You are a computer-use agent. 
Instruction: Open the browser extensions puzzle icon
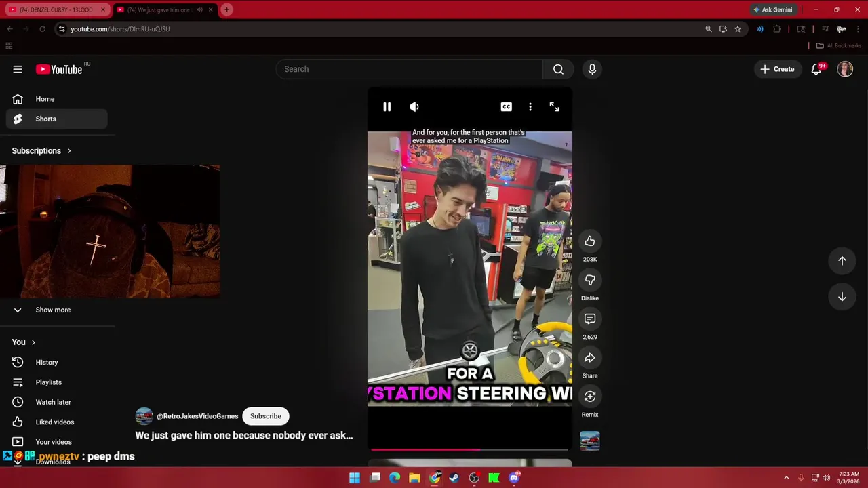pos(777,29)
